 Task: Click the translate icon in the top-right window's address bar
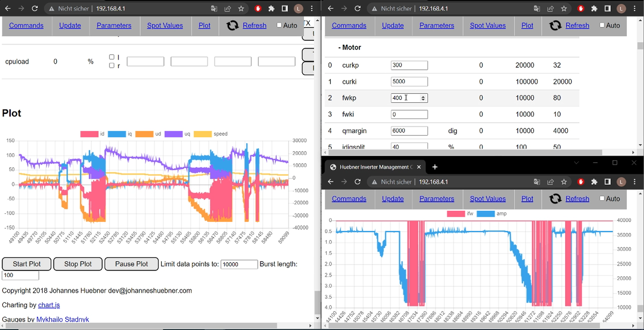tap(537, 8)
